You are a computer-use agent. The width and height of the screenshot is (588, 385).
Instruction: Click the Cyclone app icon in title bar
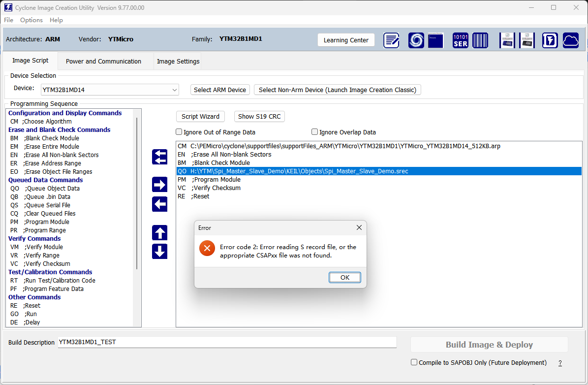[8, 7]
